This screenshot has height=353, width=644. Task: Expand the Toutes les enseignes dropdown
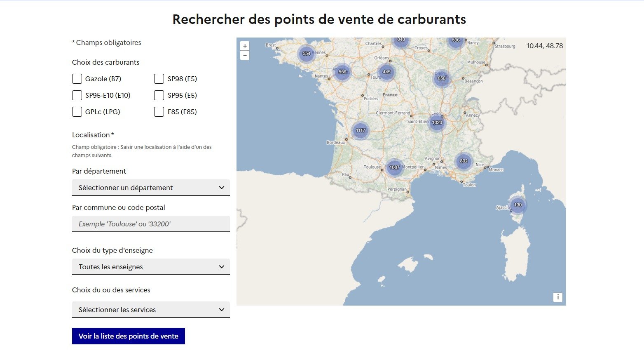pos(151,267)
